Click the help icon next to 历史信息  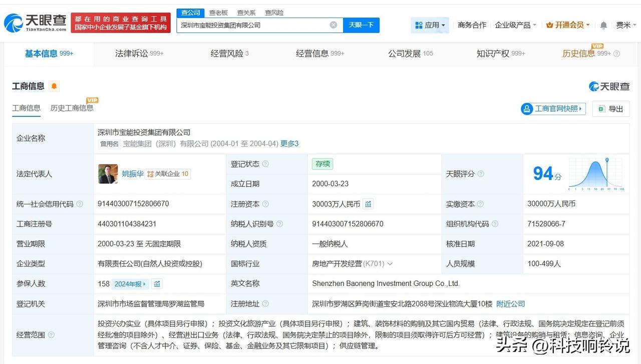click(616, 54)
